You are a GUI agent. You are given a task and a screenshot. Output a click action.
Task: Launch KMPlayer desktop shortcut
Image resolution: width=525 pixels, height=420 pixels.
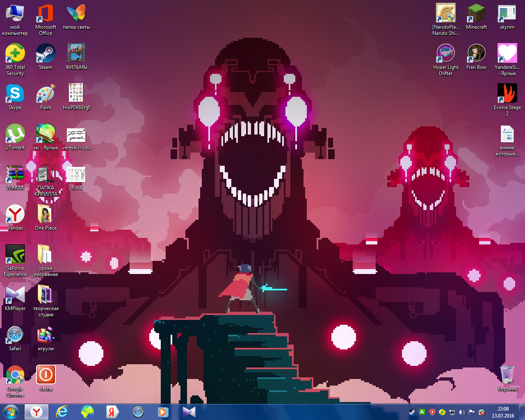pyautogui.click(x=15, y=298)
